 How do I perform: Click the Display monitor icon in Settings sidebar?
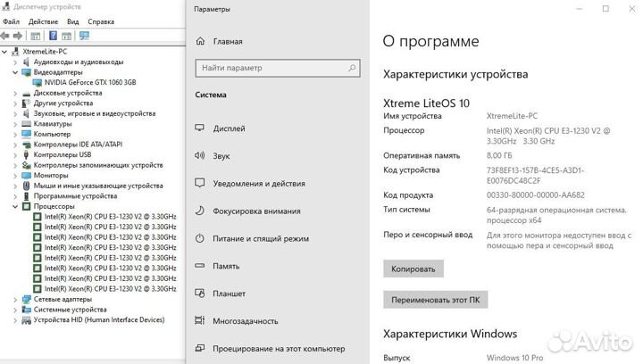point(200,128)
